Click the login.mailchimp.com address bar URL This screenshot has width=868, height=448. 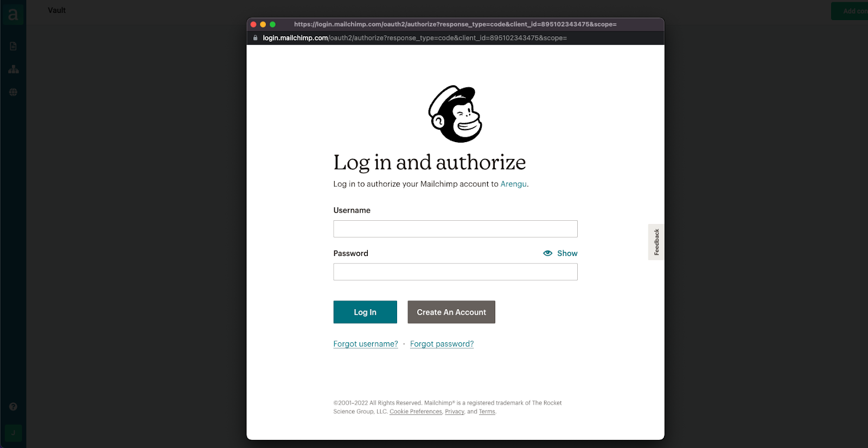click(415, 38)
